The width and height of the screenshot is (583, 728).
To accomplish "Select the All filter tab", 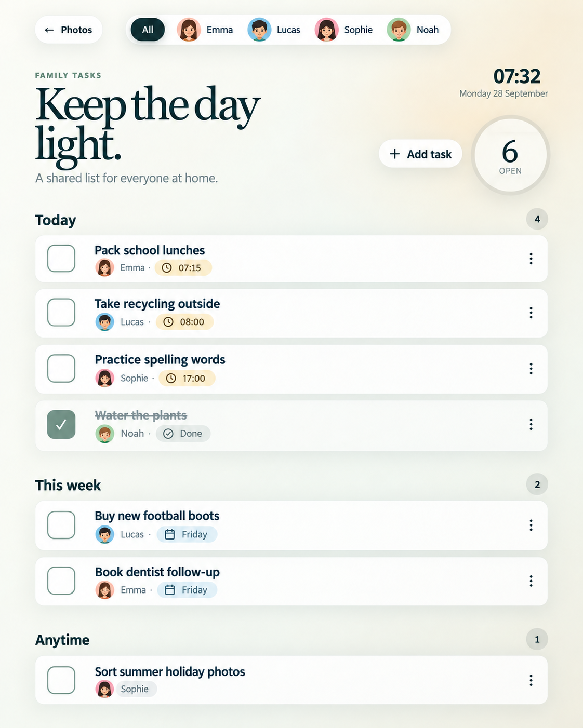I will (148, 30).
